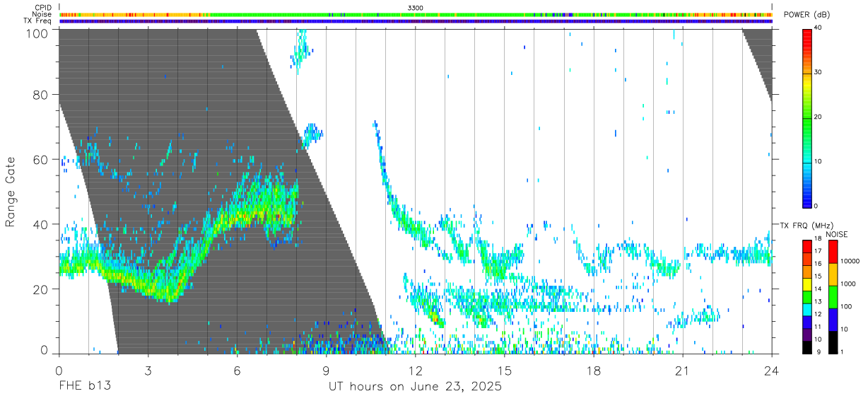Image resolution: width=868 pixels, height=401 pixels.
Task: Click the TX frequency color strip above plot
Action: click(416, 21)
